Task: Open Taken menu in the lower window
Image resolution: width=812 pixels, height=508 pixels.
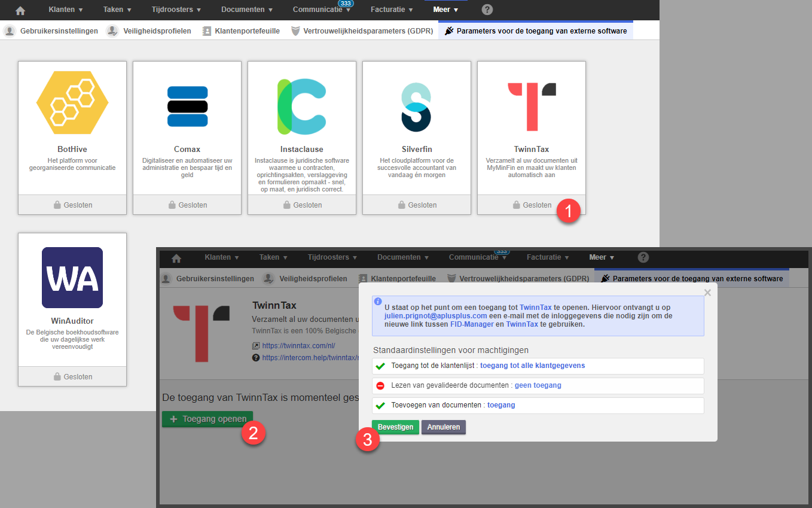Action: tap(273, 257)
